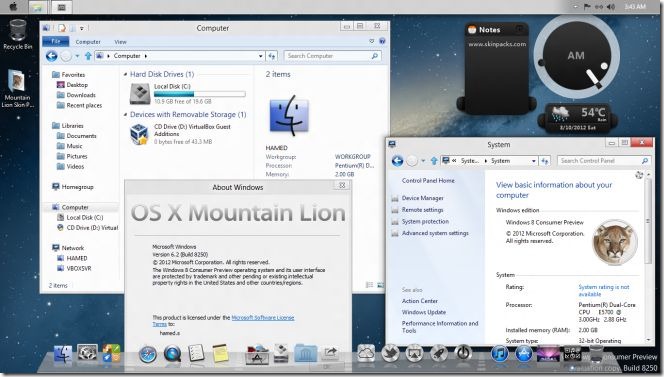Open the Finder icon in the dock

click(63, 353)
